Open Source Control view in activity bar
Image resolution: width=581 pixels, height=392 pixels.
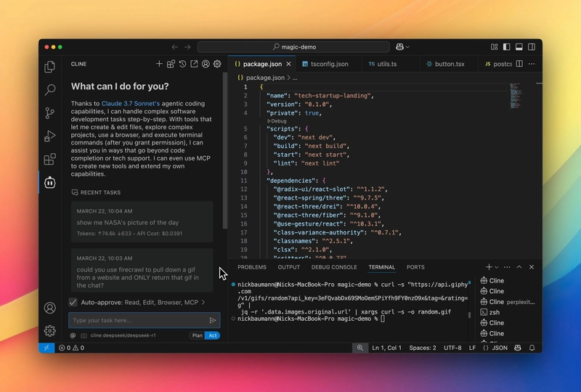pos(49,113)
